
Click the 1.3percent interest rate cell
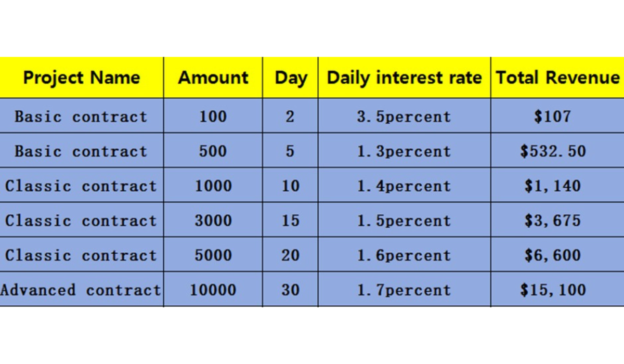404,151
